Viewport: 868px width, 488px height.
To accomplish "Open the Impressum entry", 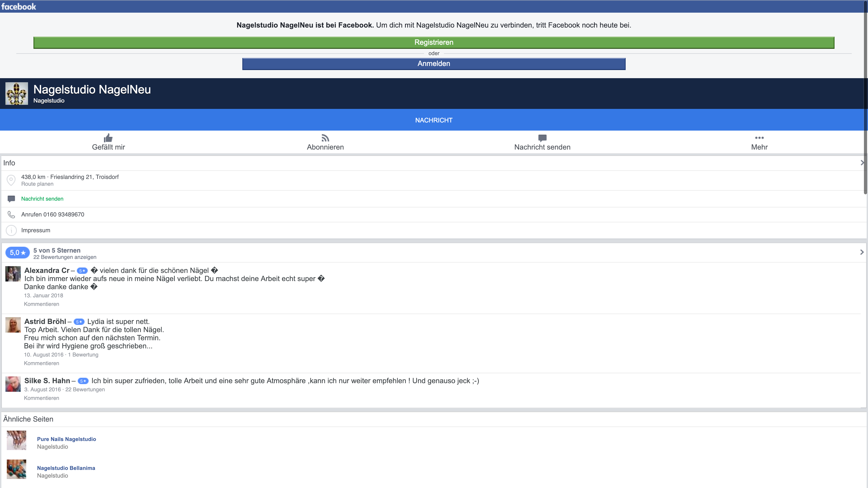I will point(36,230).
